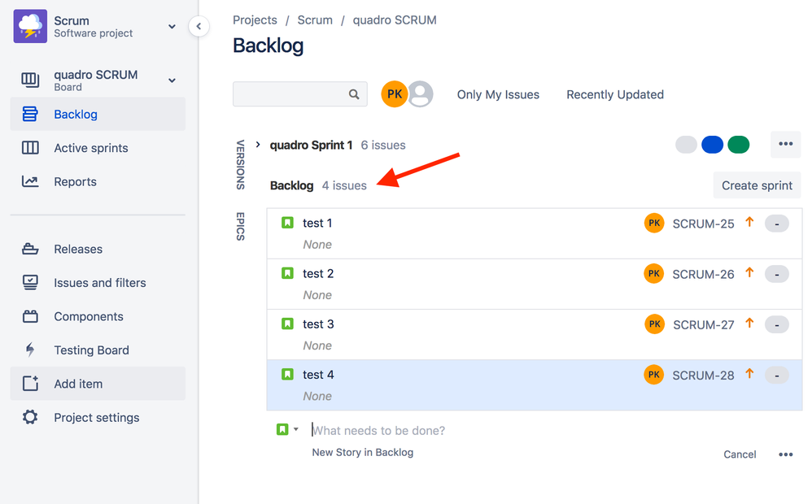Select the test 2 issue row
This screenshot has width=812, height=504.
(x=535, y=284)
